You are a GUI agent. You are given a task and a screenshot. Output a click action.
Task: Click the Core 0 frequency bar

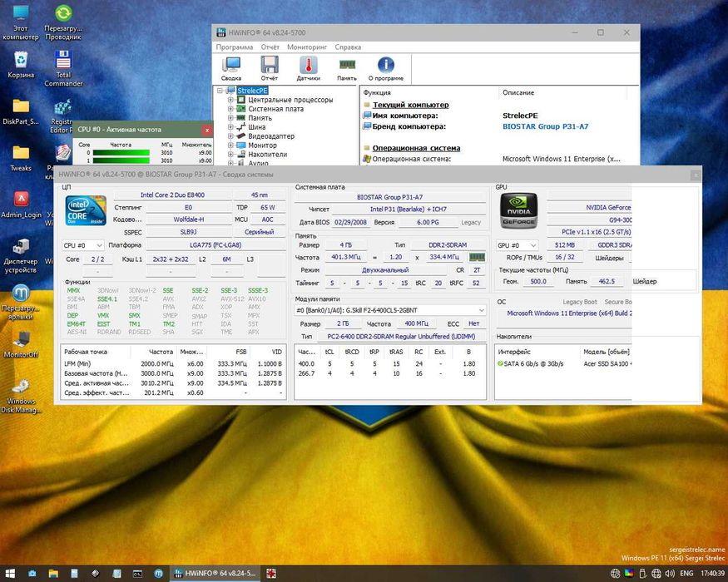point(121,153)
